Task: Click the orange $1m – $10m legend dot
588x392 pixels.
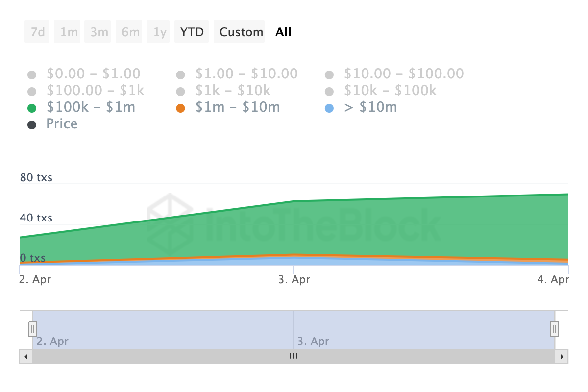Action: [x=180, y=108]
